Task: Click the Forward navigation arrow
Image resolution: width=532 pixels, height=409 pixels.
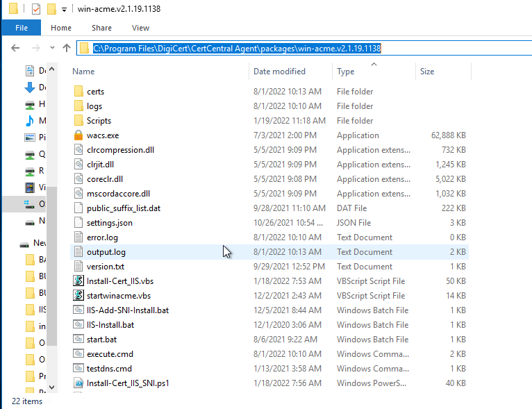Action: (35, 48)
